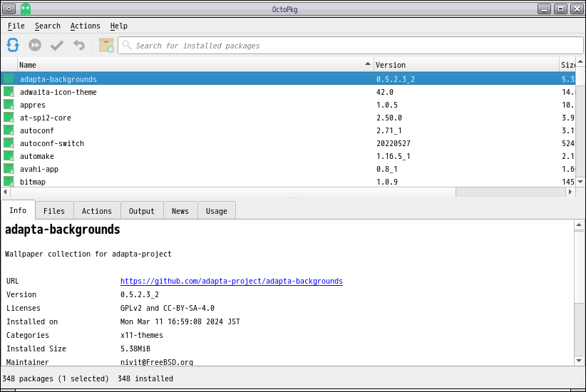Screen dimensions: 586x392
Task: Select the avahi-app package row
Action: click(x=288, y=168)
